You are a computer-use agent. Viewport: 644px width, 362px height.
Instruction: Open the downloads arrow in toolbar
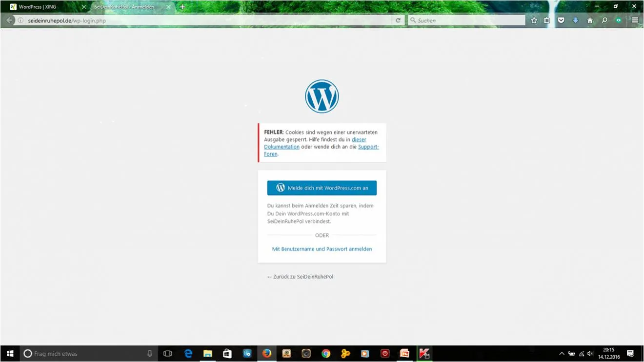pos(576,20)
